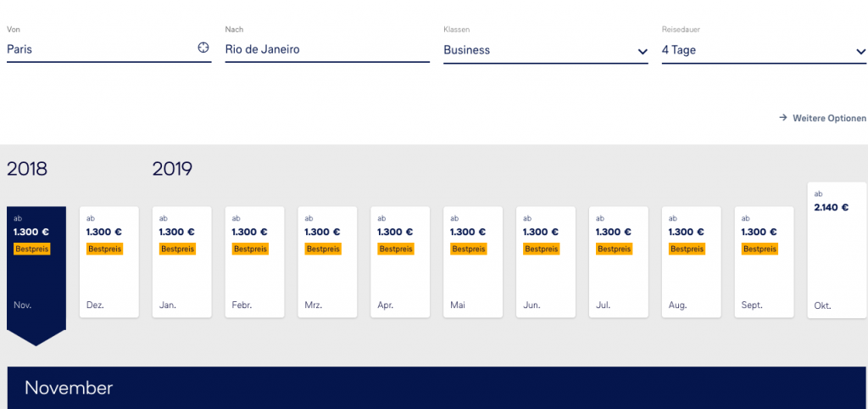Choose the Jan. 2019 price card
The width and height of the screenshot is (868, 409).
point(182,262)
